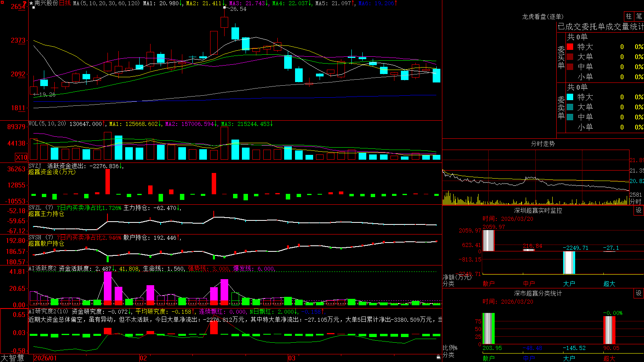644x362 pixels.
Task: Click the dark red 大单 buy order swatch
Action: pos(570,57)
